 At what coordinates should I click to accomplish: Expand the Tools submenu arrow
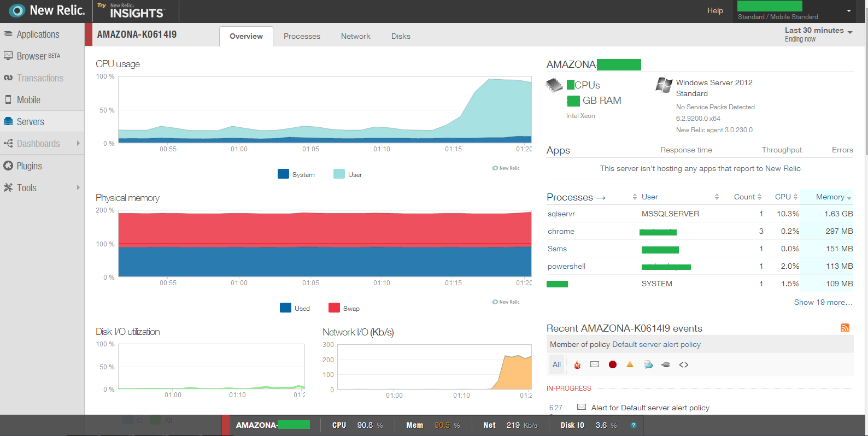[x=78, y=187]
